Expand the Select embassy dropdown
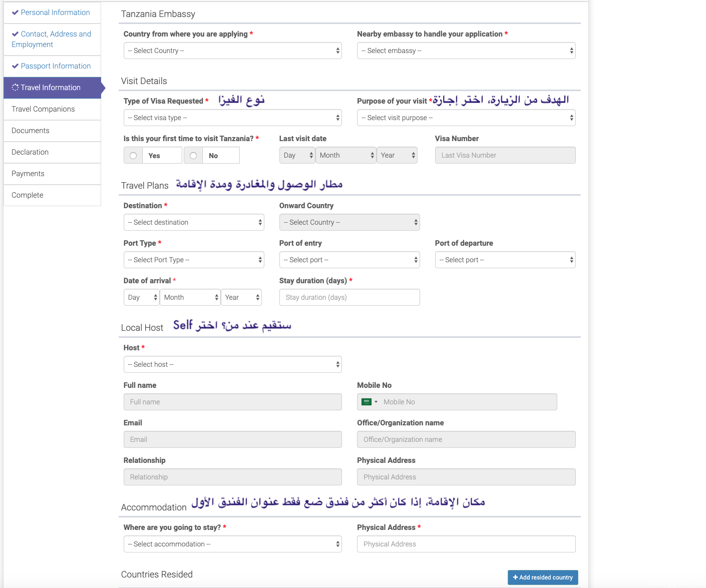The height and width of the screenshot is (588, 706). 466,51
